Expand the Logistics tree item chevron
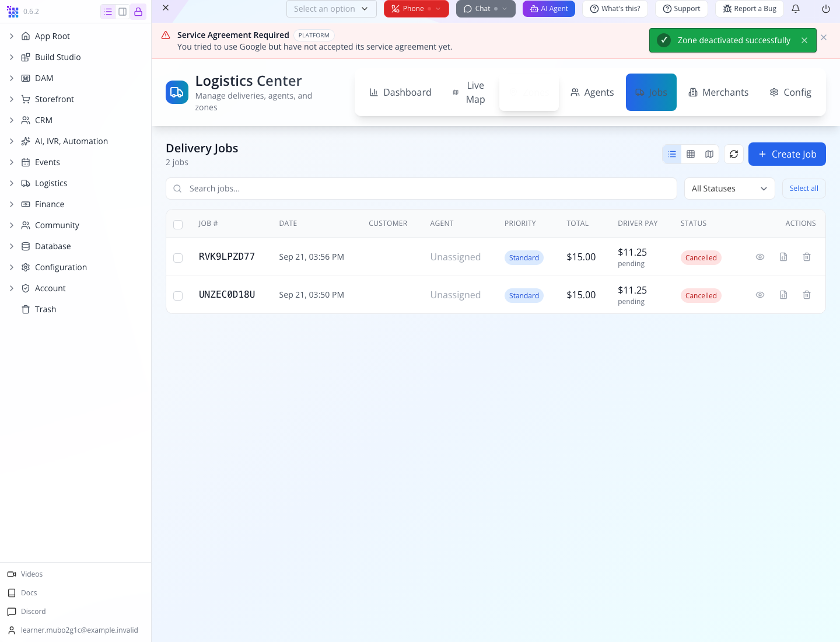 12,183
